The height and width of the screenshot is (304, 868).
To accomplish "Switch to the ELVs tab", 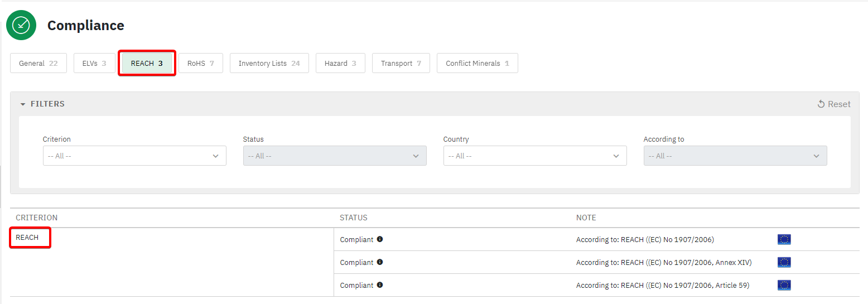I will point(94,64).
